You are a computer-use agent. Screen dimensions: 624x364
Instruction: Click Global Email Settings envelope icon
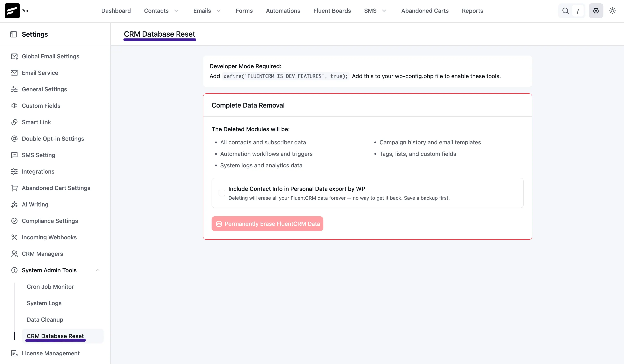coord(14,56)
